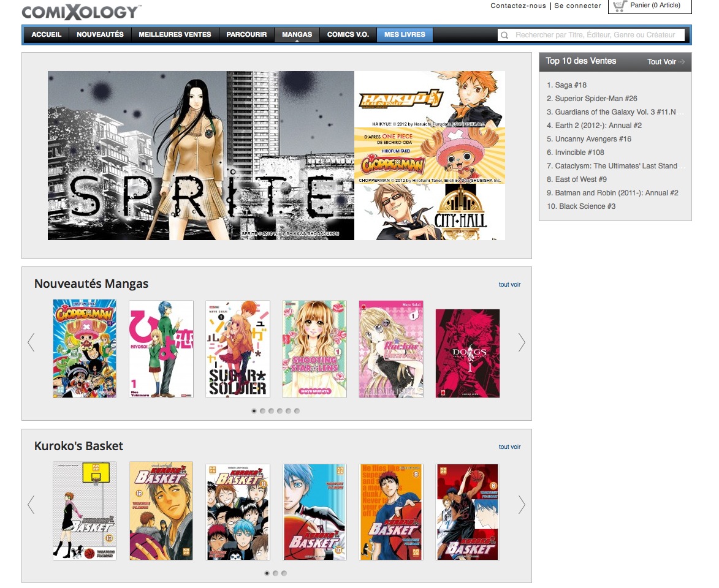Switch to Comics V.O. section
The width and height of the screenshot is (719, 588).
pos(348,34)
